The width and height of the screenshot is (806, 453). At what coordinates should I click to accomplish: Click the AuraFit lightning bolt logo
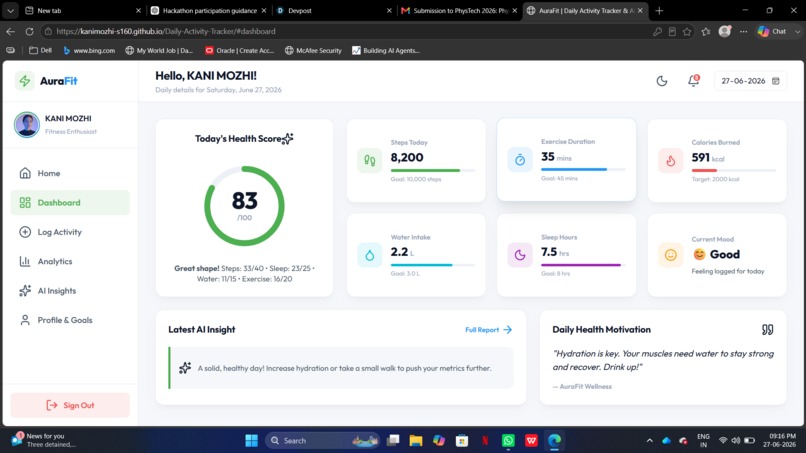24,81
